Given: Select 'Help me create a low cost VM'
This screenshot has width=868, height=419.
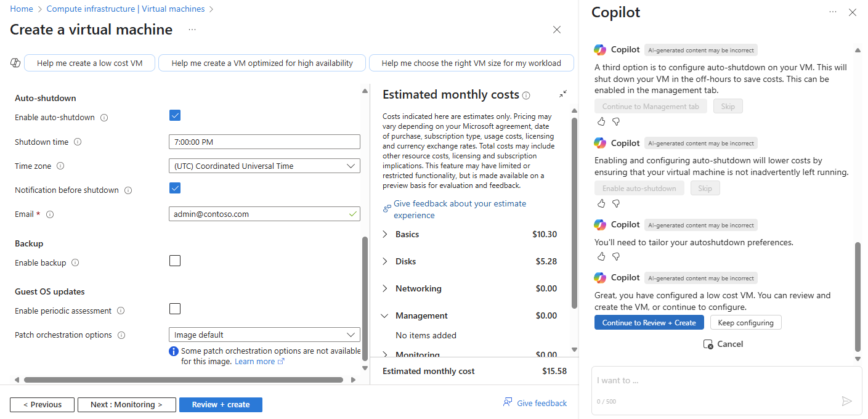Looking at the screenshot, I should point(90,63).
